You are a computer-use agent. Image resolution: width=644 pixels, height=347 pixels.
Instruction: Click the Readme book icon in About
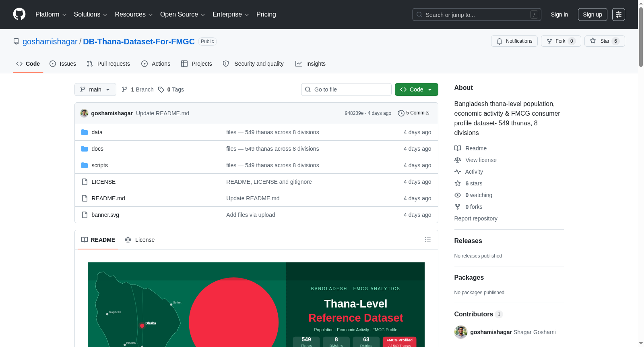pos(458,148)
